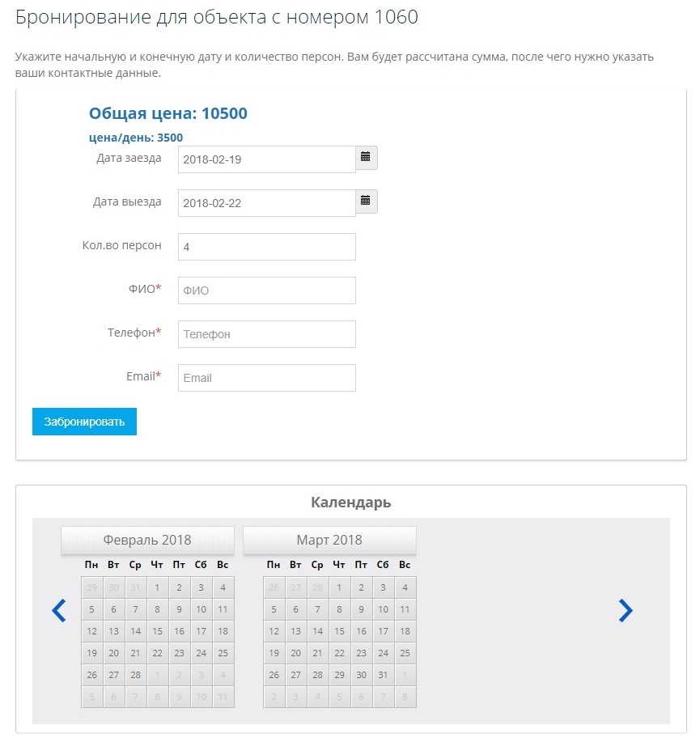Click the Кол.во персон field
700x738 pixels.
point(266,247)
